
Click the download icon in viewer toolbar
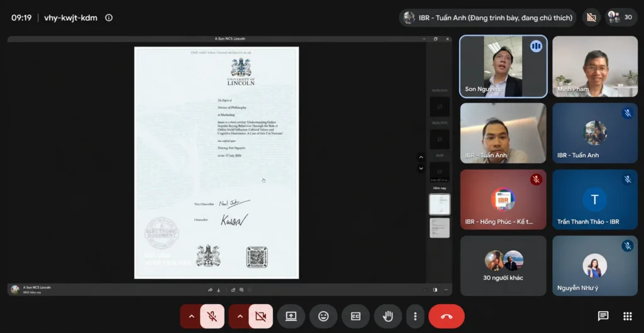pos(218,290)
